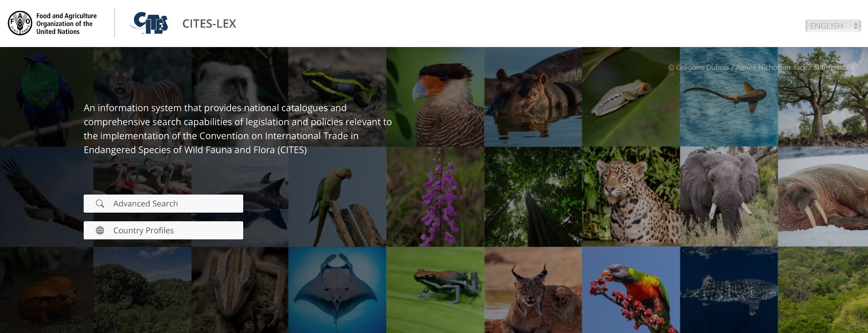Select the elephant photo tile
The height and width of the screenshot is (333, 868).
pos(729,197)
